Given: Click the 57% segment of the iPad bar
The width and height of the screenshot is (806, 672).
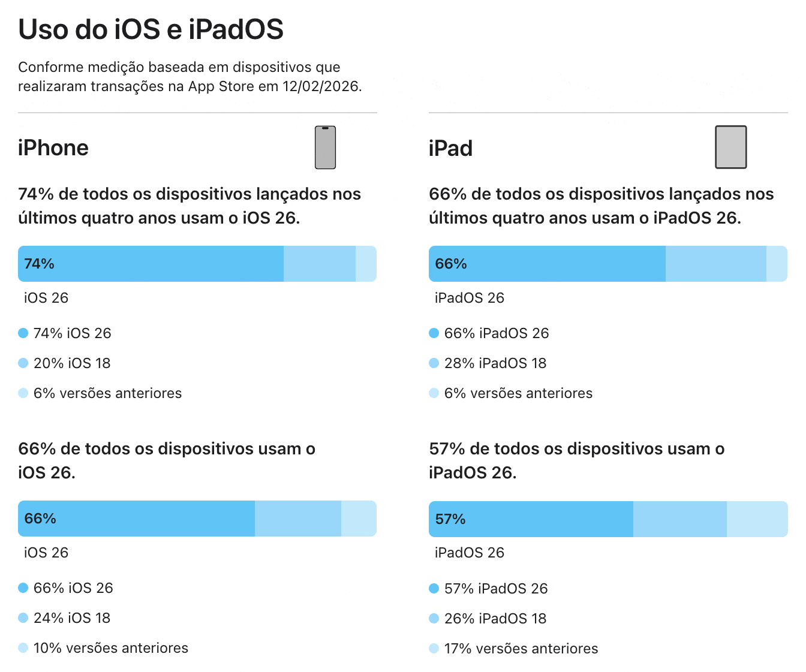Looking at the screenshot, I should coord(531,519).
